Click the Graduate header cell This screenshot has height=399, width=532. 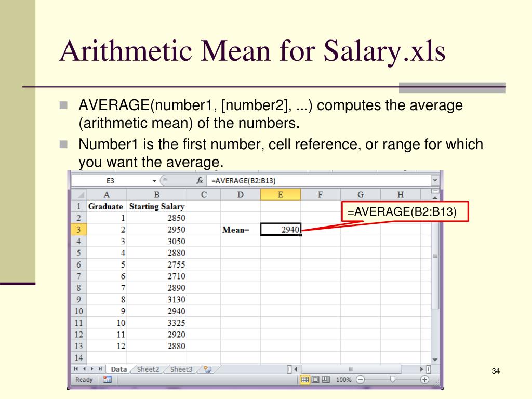pos(107,206)
